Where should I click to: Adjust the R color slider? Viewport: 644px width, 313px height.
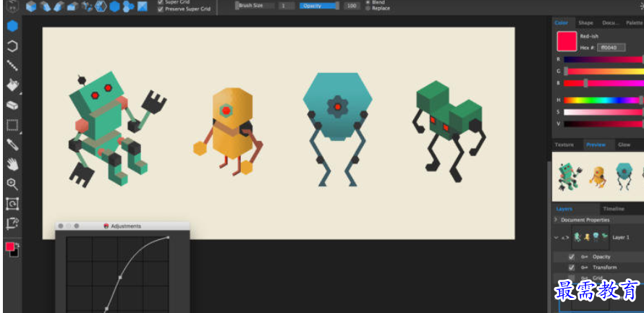click(x=603, y=59)
